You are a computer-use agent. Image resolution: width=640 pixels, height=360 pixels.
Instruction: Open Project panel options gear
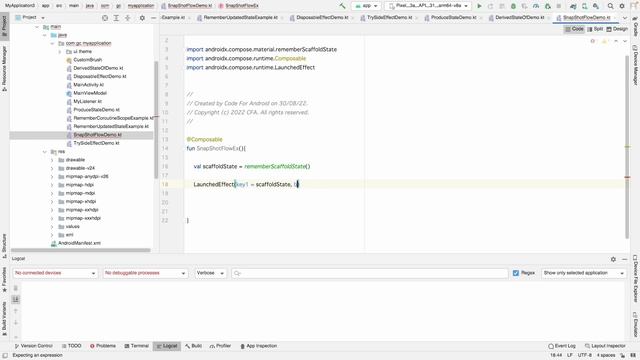pos(142,18)
